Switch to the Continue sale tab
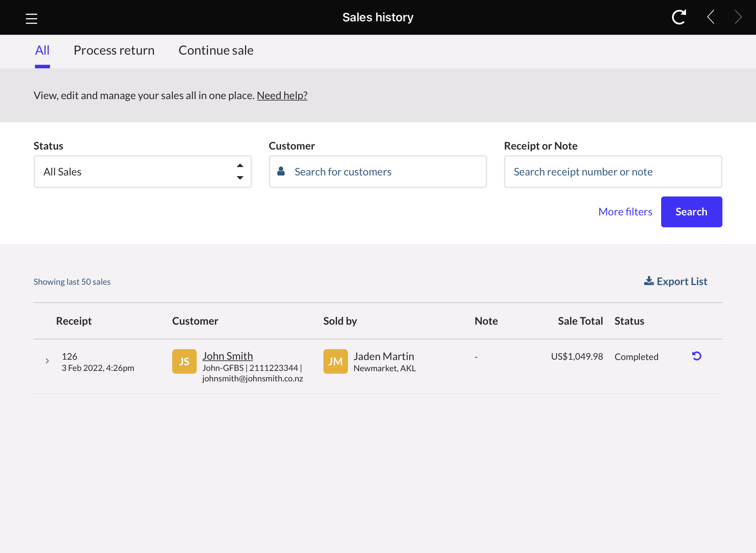Viewport: 756px width, 553px height. click(216, 50)
